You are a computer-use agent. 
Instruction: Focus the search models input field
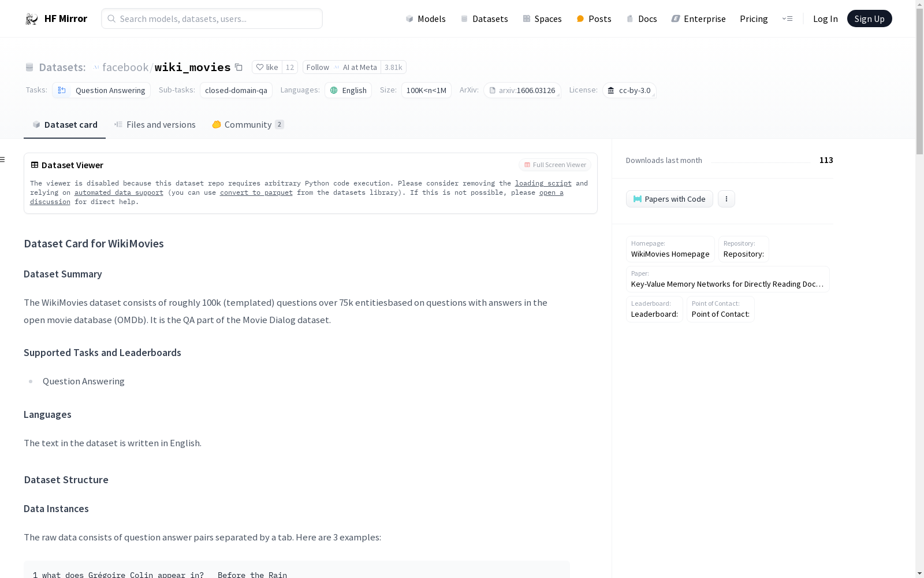coord(212,18)
